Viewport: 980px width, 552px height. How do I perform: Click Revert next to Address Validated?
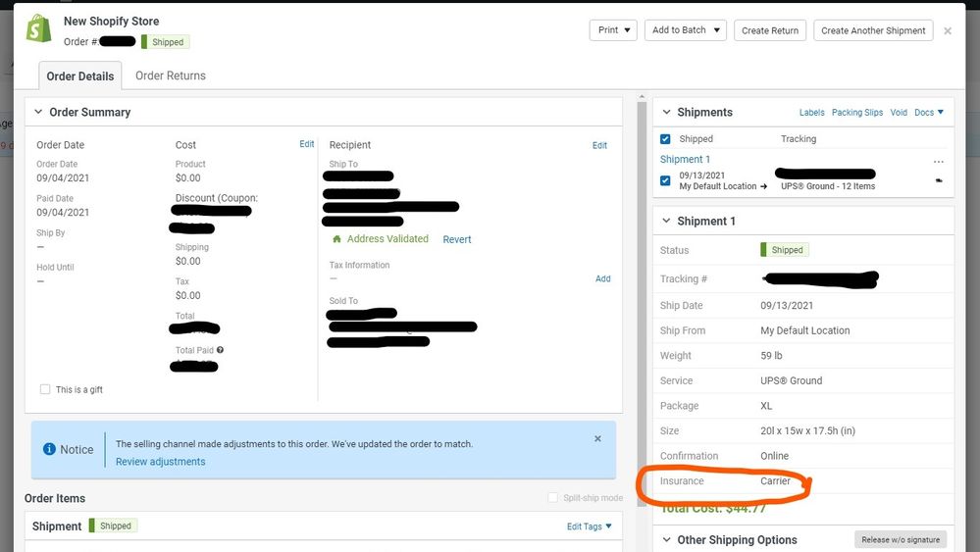click(x=456, y=239)
